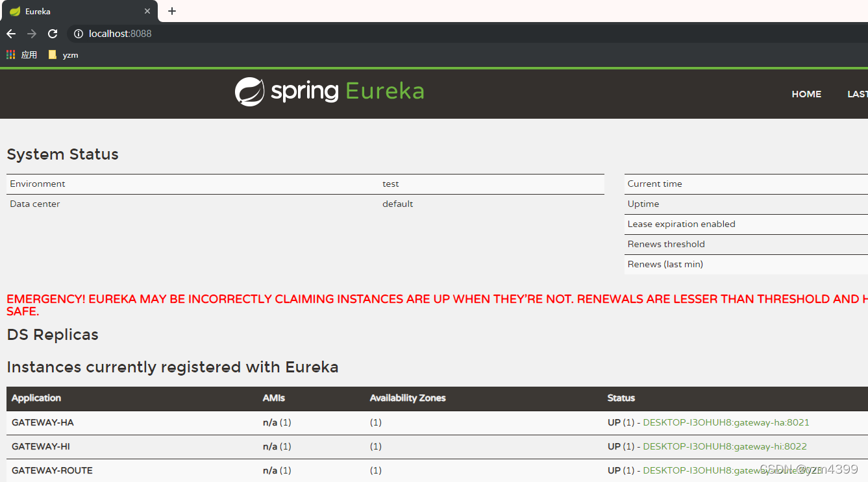Click the Renews threshold label

tap(666, 244)
